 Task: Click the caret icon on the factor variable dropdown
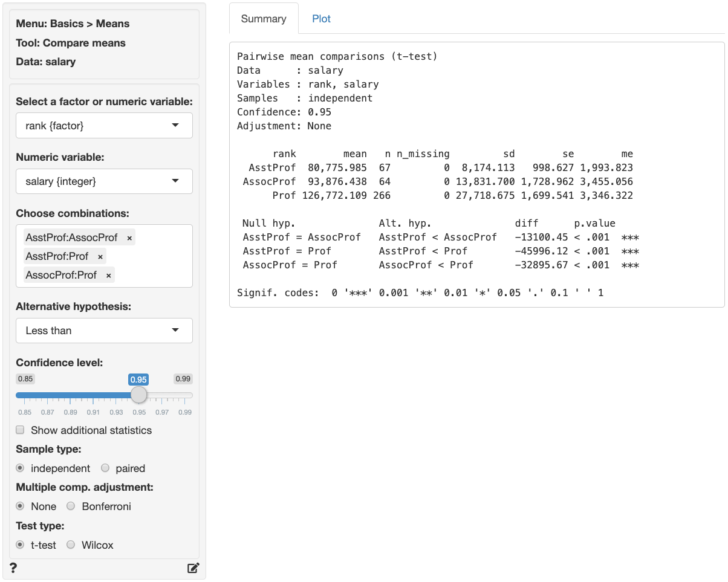[x=176, y=125]
